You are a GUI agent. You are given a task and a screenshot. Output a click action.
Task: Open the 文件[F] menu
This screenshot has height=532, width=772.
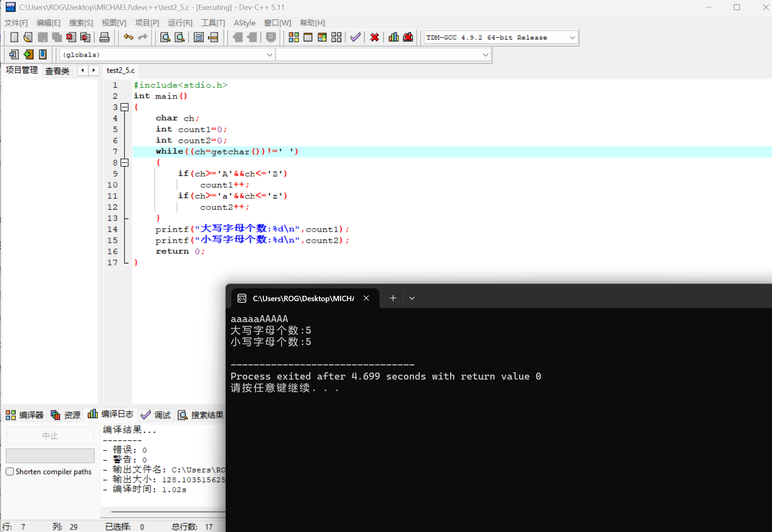[x=16, y=23]
